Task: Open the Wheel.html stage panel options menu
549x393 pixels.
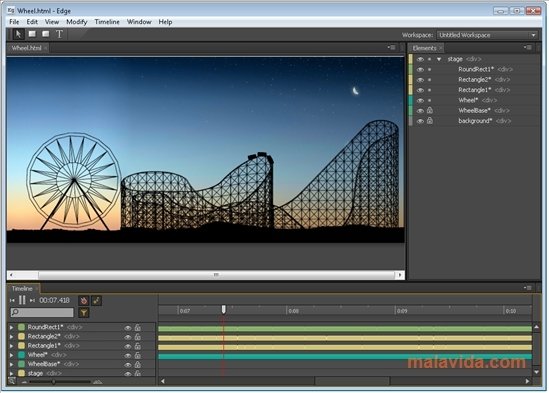Action: (391, 47)
